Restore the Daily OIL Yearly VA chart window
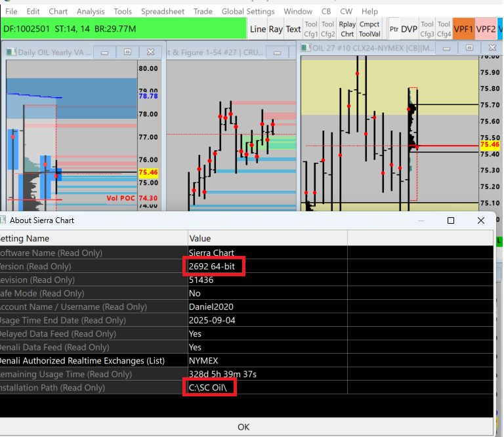This screenshot has height=437, width=504. tap(127, 52)
